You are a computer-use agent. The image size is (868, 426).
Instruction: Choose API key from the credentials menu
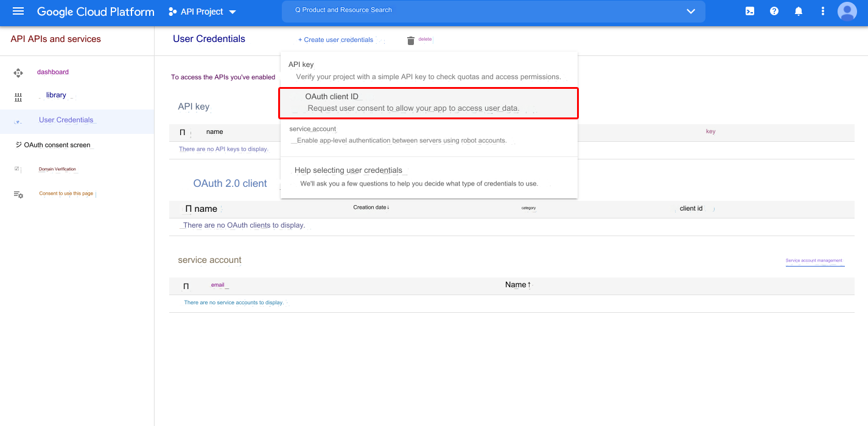pyautogui.click(x=429, y=71)
